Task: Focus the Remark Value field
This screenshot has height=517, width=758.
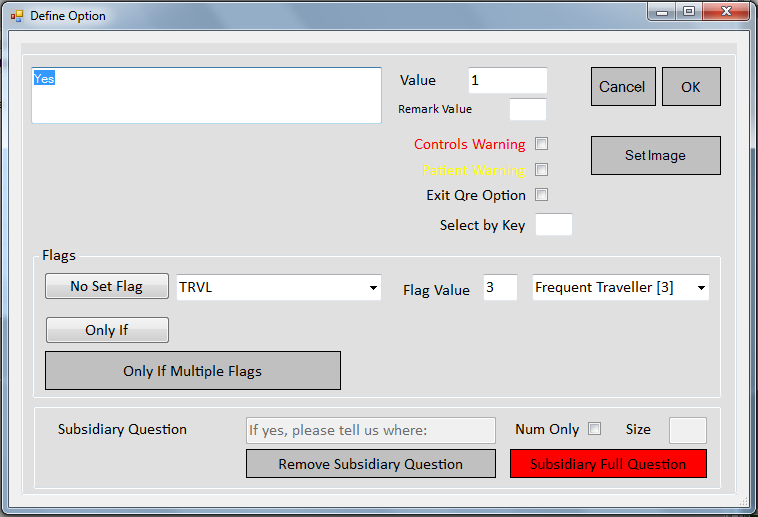Action: pyautogui.click(x=528, y=109)
